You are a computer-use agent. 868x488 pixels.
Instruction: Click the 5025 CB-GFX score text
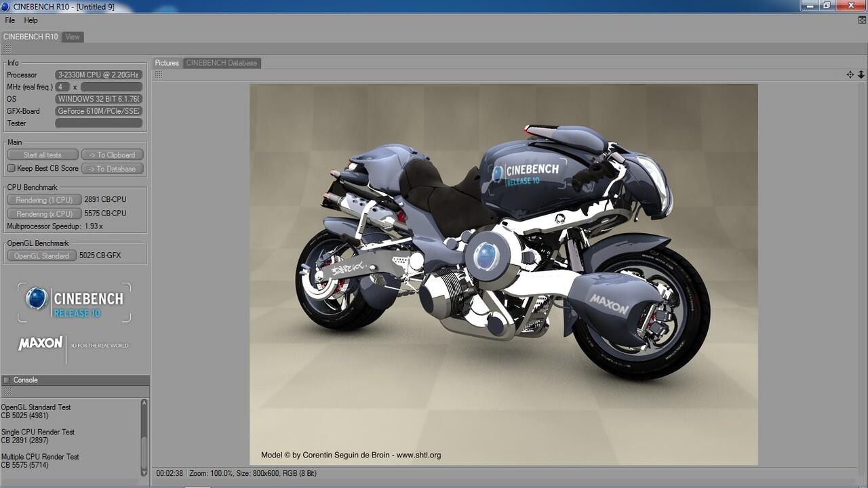coord(100,256)
